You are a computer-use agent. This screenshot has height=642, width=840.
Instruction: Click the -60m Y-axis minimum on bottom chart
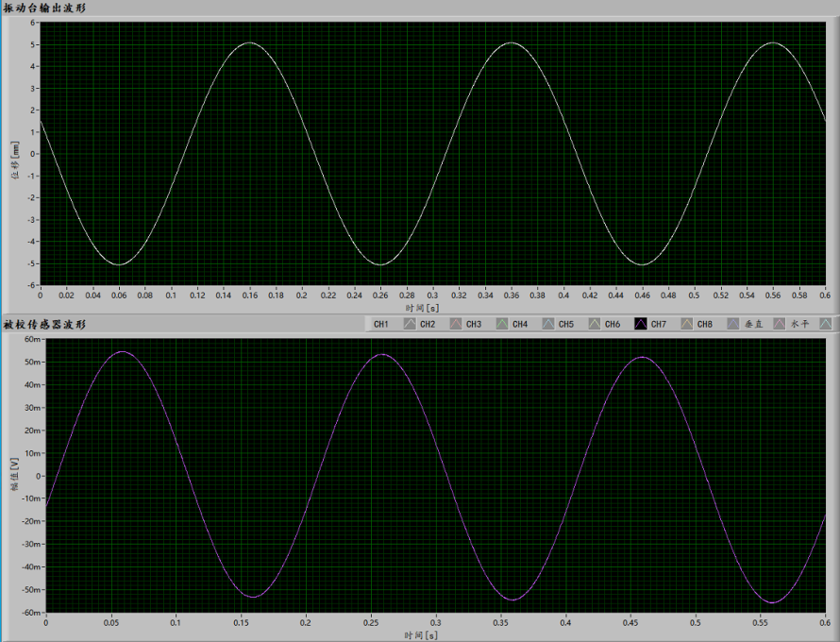coord(31,613)
